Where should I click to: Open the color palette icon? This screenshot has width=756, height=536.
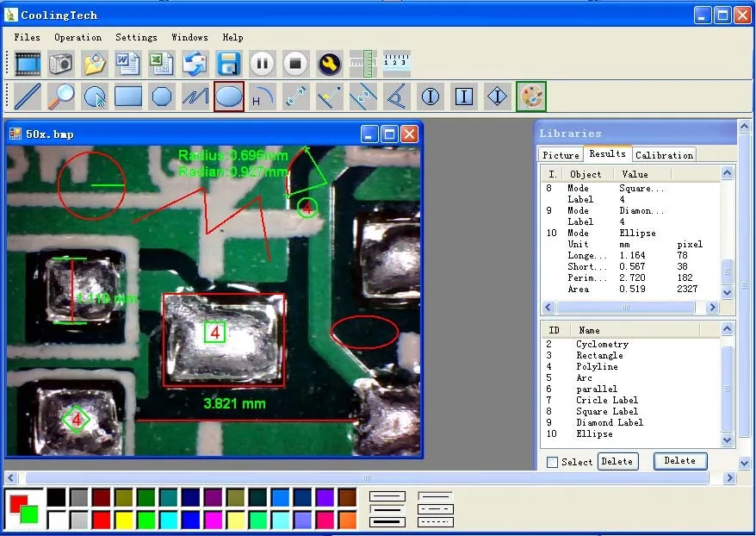pos(531,97)
